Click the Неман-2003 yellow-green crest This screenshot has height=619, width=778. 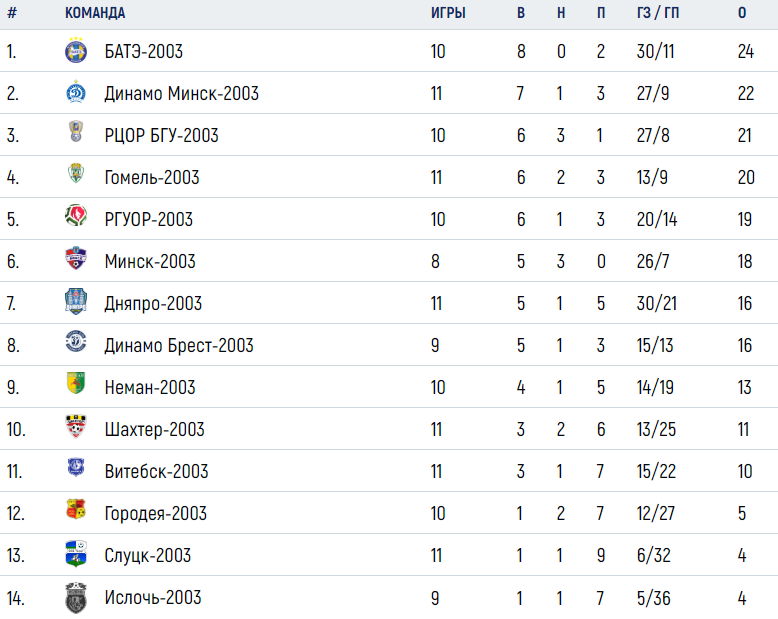[76, 383]
